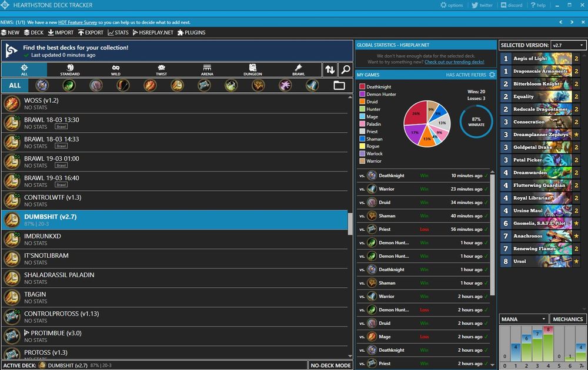Filter decks by Warlock class icon
Screen dimensions: 588x370
[x=285, y=85]
